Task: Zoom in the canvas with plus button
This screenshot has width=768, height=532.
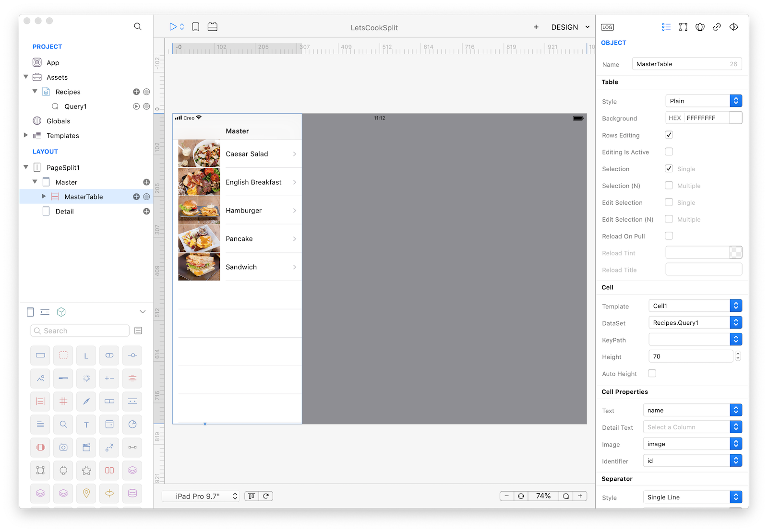Action: (580, 496)
